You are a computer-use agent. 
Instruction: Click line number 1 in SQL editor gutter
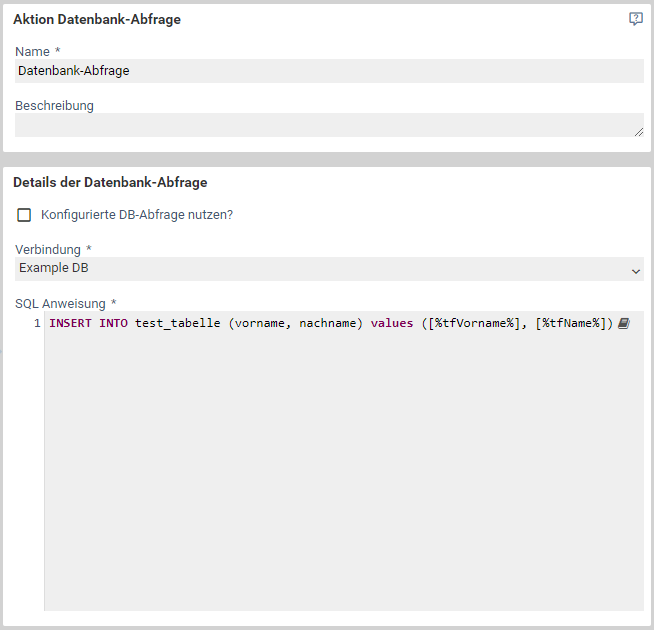coord(37,323)
